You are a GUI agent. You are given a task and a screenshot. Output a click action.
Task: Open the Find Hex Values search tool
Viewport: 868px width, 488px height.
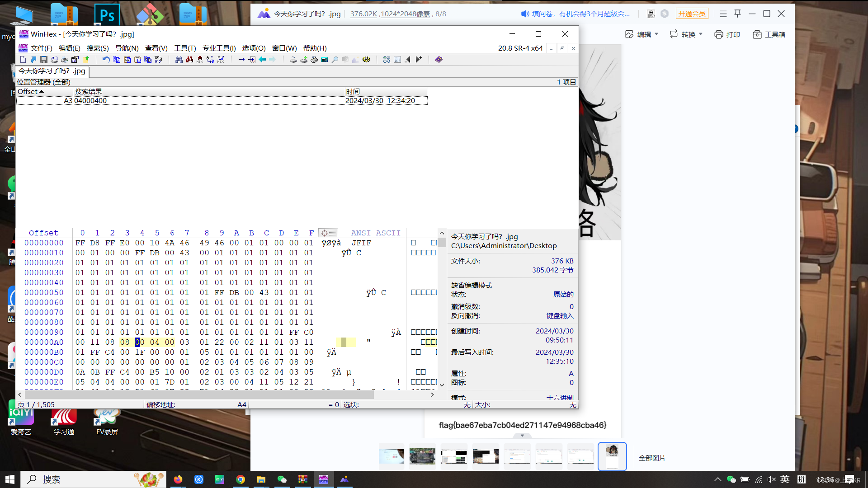(199, 59)
